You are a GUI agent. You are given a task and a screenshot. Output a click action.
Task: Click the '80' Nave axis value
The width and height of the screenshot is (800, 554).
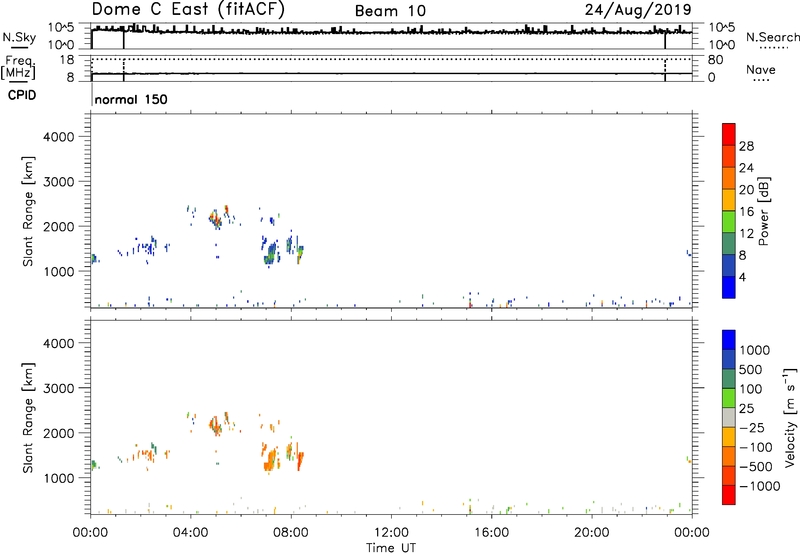point(715,60)
